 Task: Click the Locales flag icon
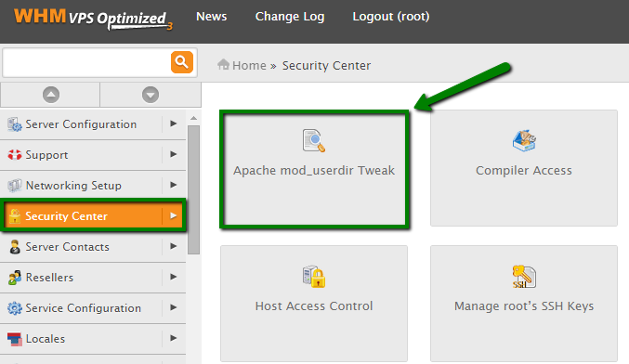pos(15,339)
